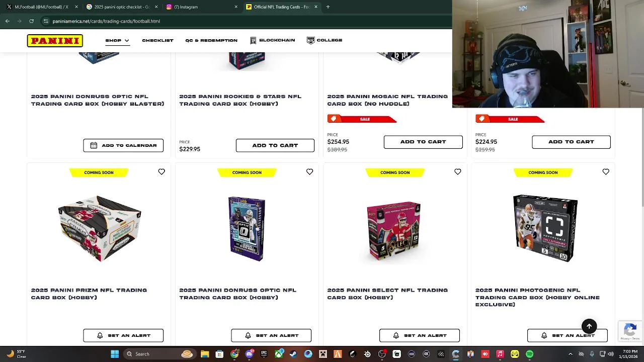
Task: Click the Photogenic NFL box thumbnail
Action: (x=545, y=228)
